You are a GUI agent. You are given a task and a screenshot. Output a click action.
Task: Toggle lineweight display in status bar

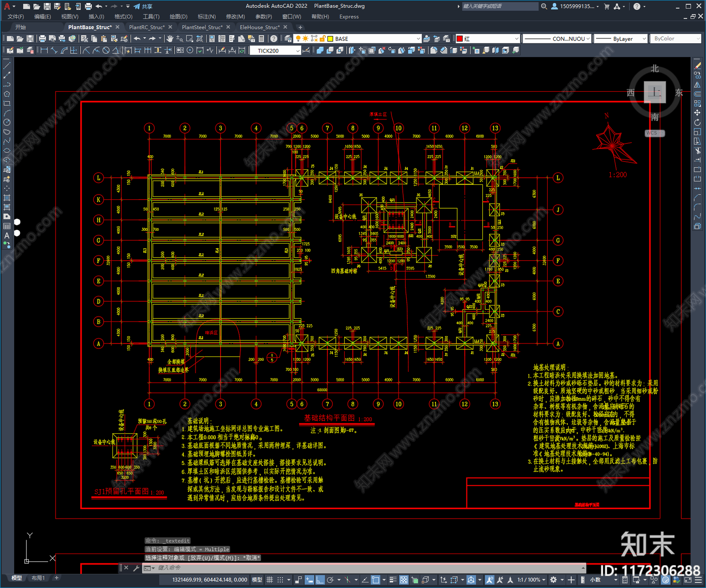(393, 580)
